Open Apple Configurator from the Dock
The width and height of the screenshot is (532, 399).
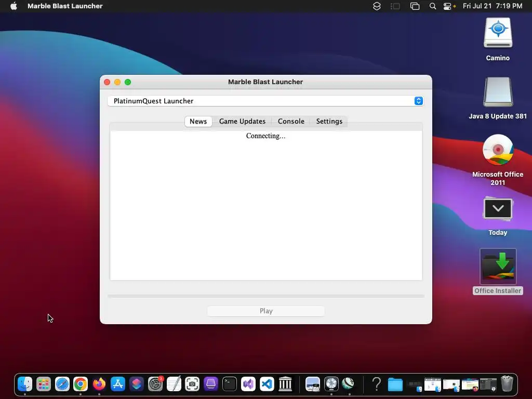pos(211,384)
